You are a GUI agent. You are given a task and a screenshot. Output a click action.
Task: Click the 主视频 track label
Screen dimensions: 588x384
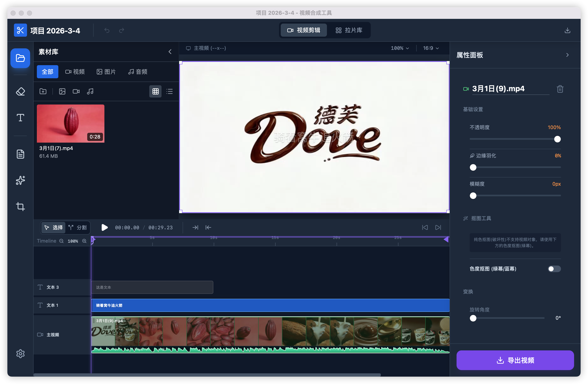tap(53, 335)
